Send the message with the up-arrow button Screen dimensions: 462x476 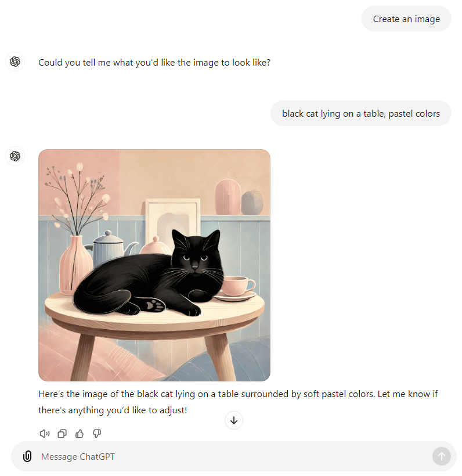[x=441, y=456]
